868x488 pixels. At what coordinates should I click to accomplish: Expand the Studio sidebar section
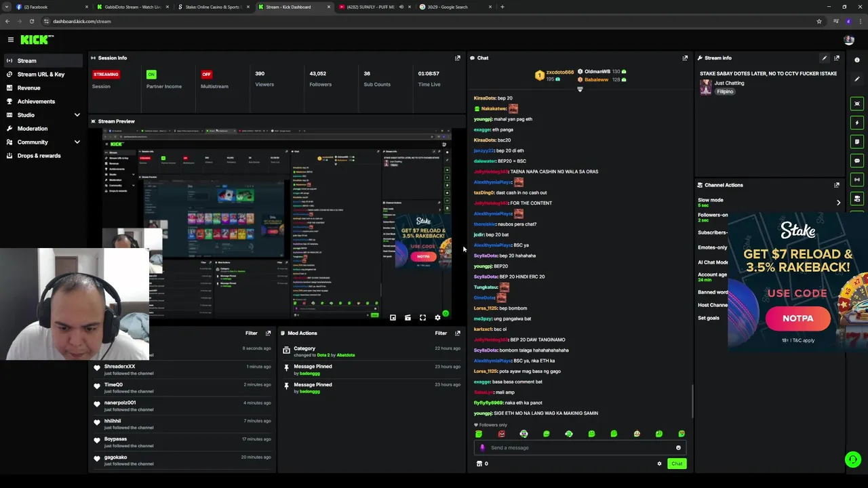click(x=77, y=115)
